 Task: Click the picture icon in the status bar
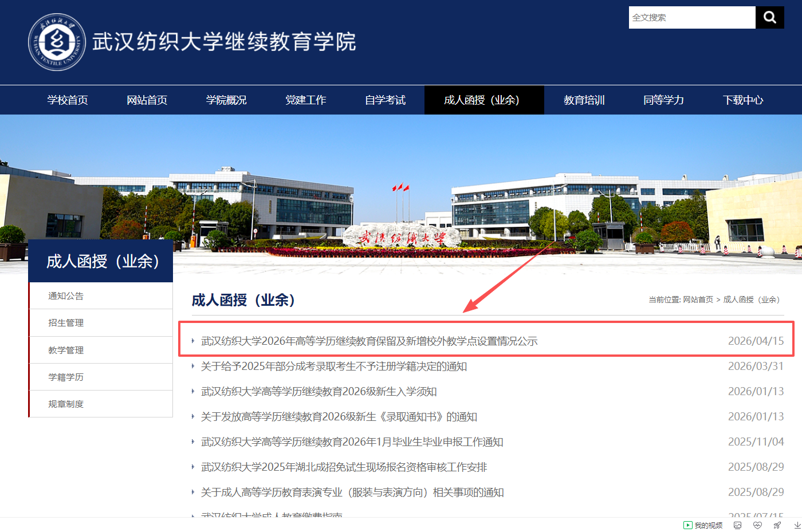point(737,525)
